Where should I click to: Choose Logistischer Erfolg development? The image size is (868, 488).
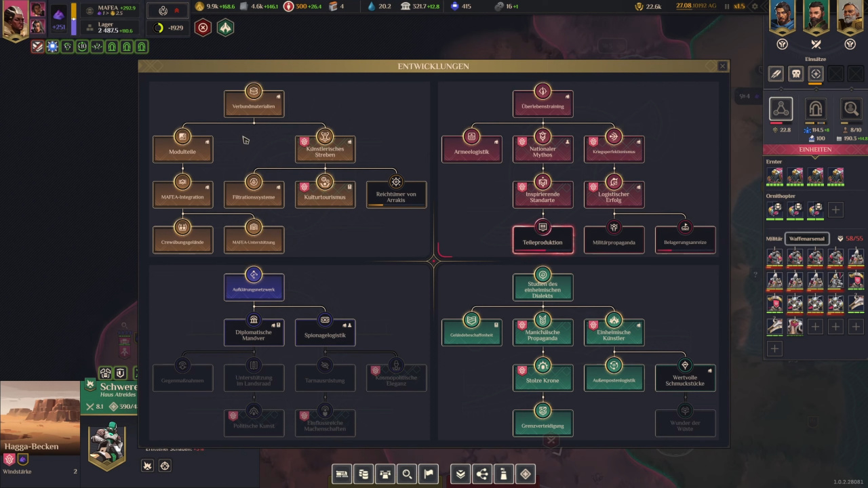pyautogui.click(x=614, y=195)
